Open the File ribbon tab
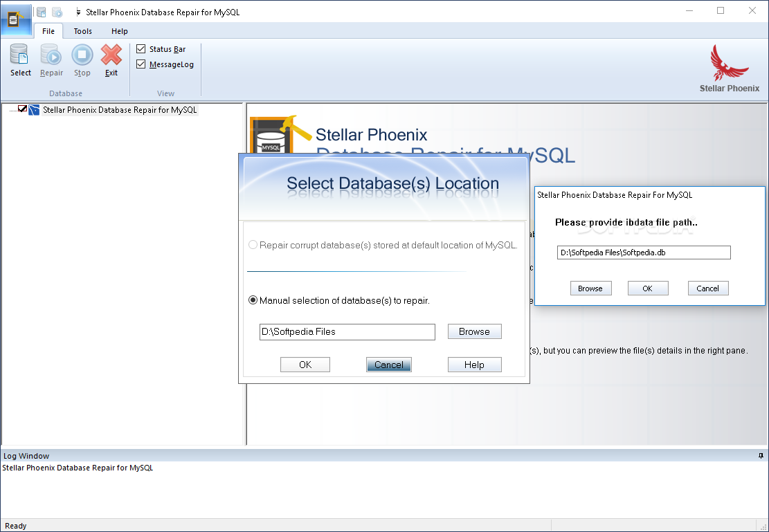Image resolution: width=769 pixels, height=532 pixels. [x=48, y=31]
